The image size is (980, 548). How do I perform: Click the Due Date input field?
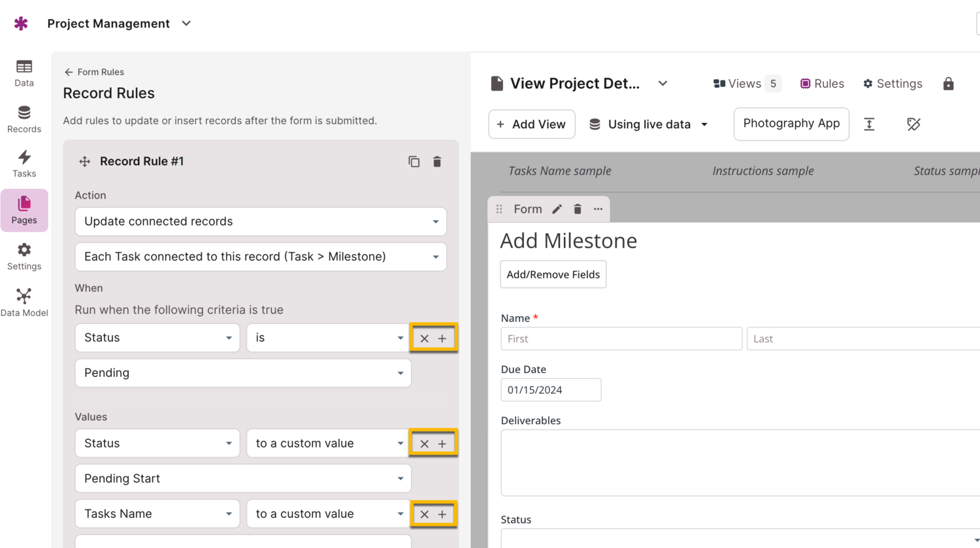tap(551, 390)
